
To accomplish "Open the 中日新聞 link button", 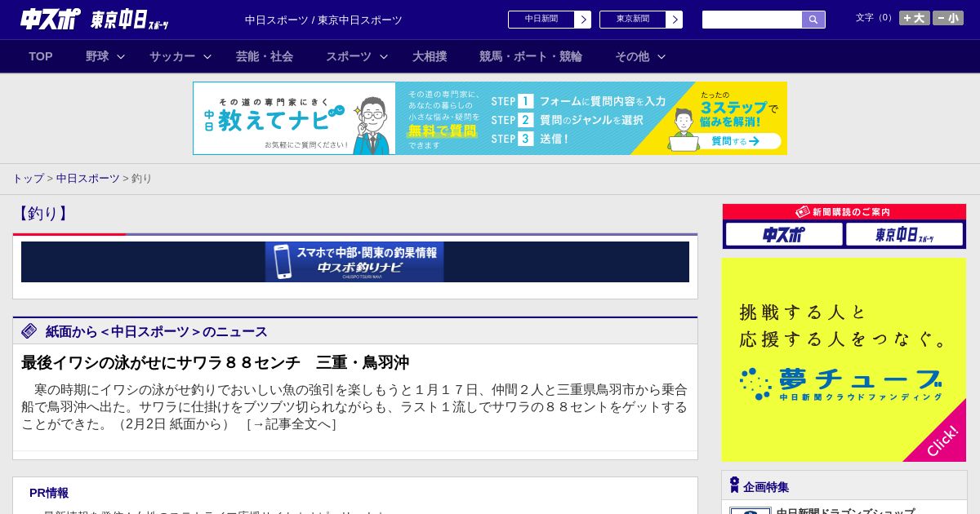I will [541, 20].
